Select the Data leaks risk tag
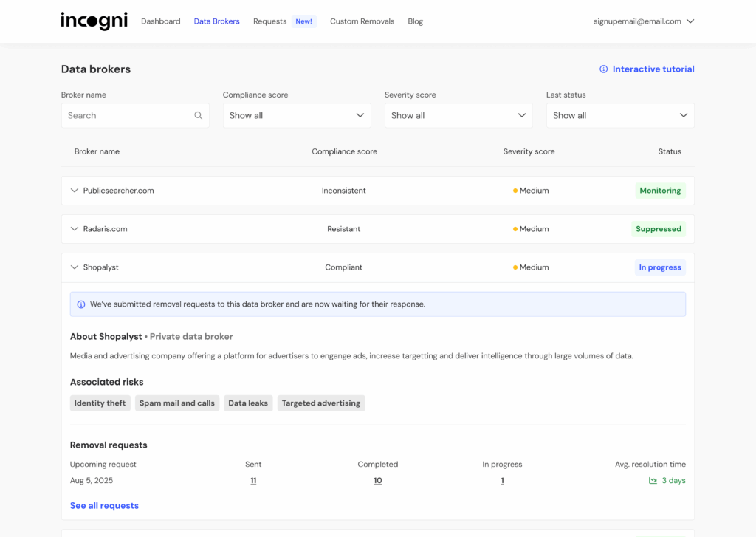 click(x=248, y=403)
